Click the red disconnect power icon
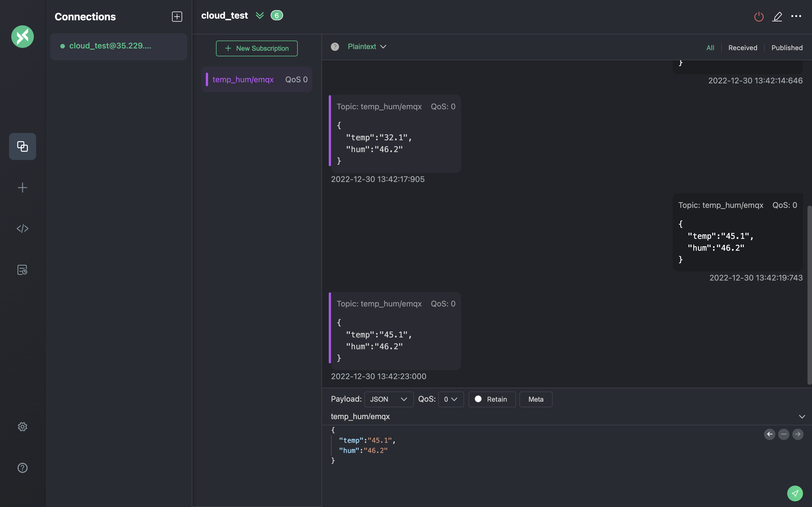The height and width of the screenshot is (507, 812). (759, 16)
